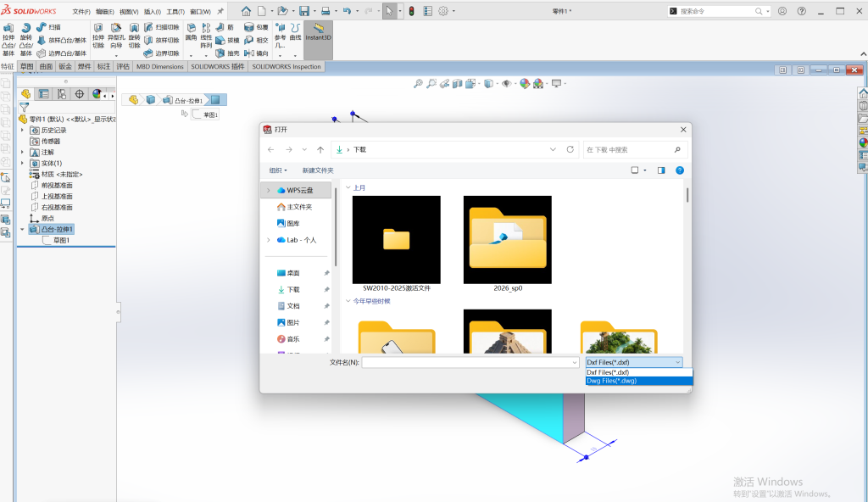Choose the 扫描切除 swept cut tool

(x=162, y=27)
